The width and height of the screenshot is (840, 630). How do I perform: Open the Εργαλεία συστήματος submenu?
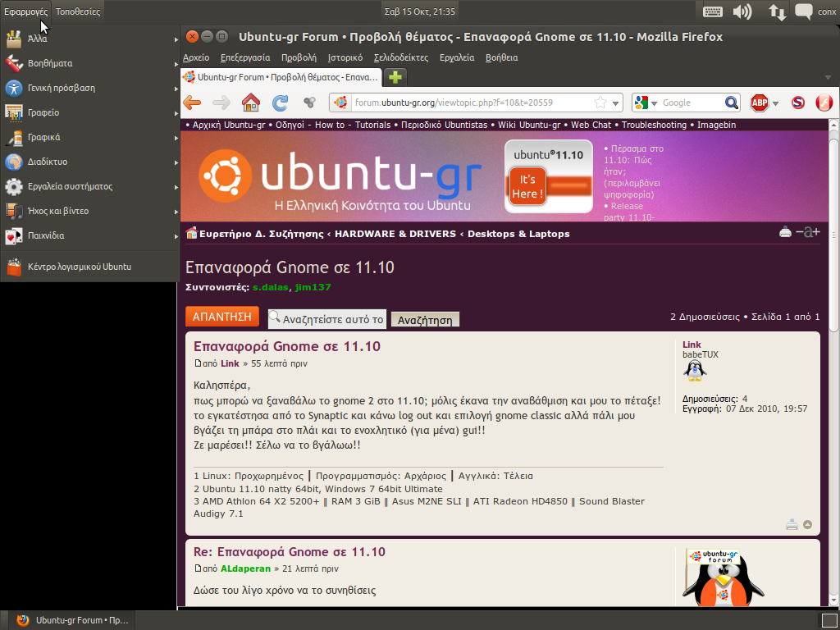click(90, 186)
